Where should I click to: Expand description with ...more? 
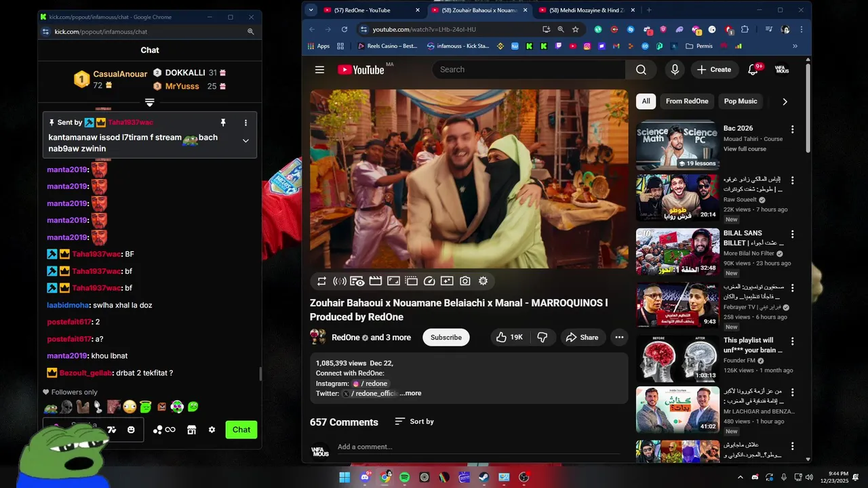(x=410, y=393)
